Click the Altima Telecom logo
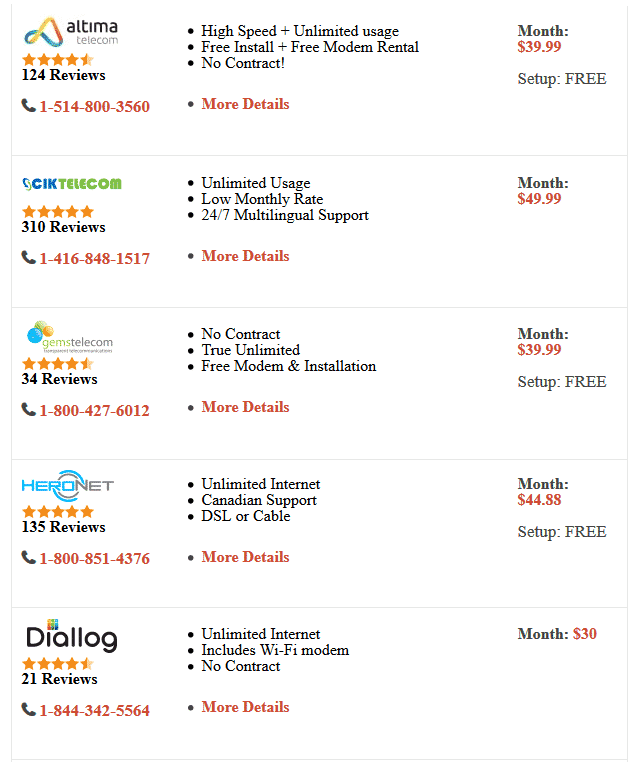This screenshot has width=630, height=762. point(71,33)
